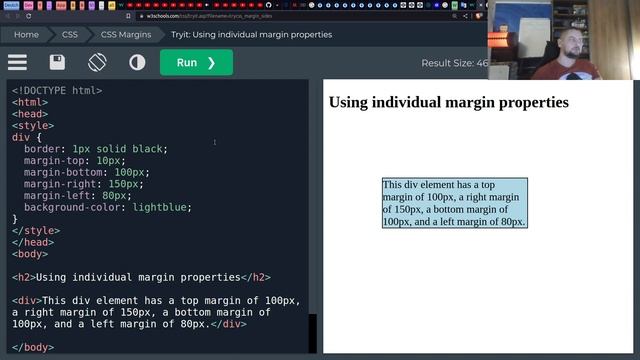640x360 pixels.
Task: Click the <h2> heading code line
Action: click(x=141, y=278)
